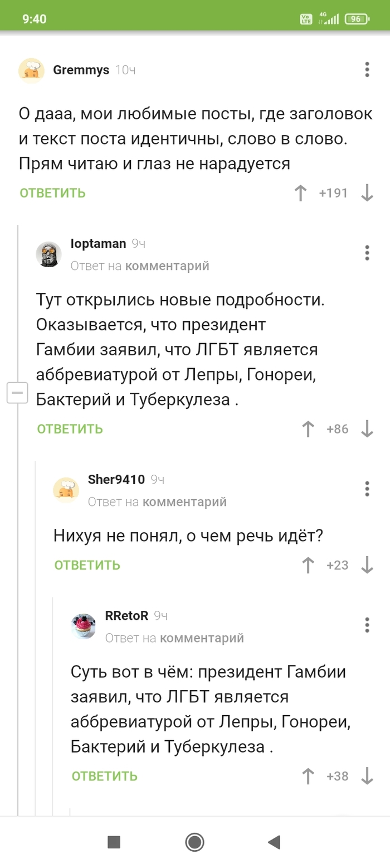Screen dimensions: 390x868
Task: Downvote RRetoR's comment
Action: point(367,776)
